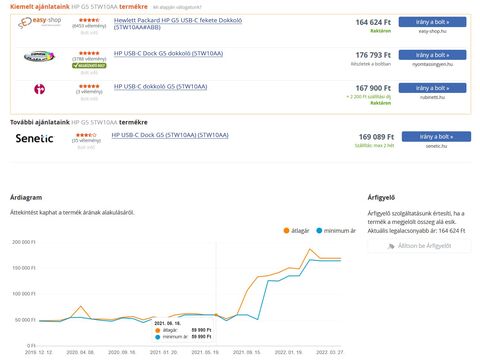
Task: Click the 2022. 03. 27. axis date label
Action: tap(330, 352)
